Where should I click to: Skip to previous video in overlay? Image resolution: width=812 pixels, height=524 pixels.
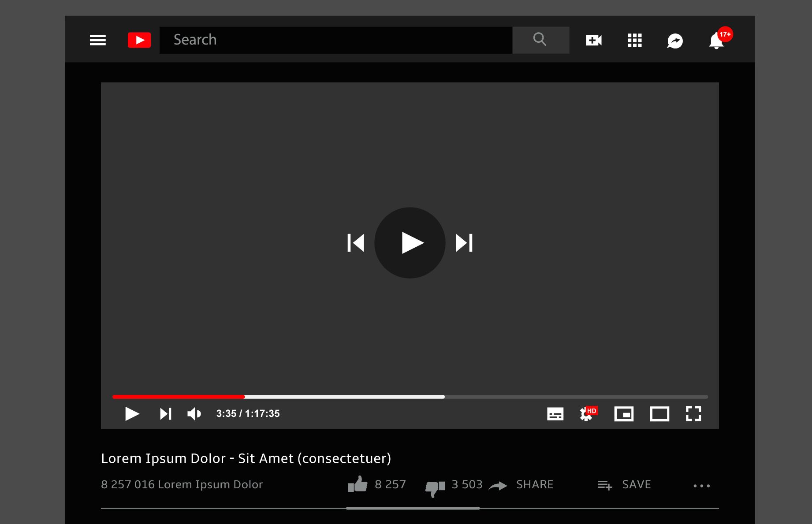(356, 243)
